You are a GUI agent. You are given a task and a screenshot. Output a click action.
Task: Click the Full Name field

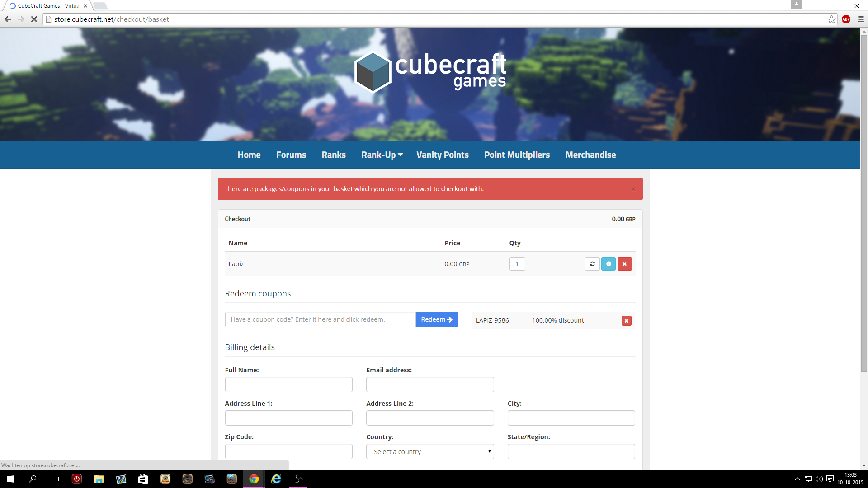pos(289,385)
